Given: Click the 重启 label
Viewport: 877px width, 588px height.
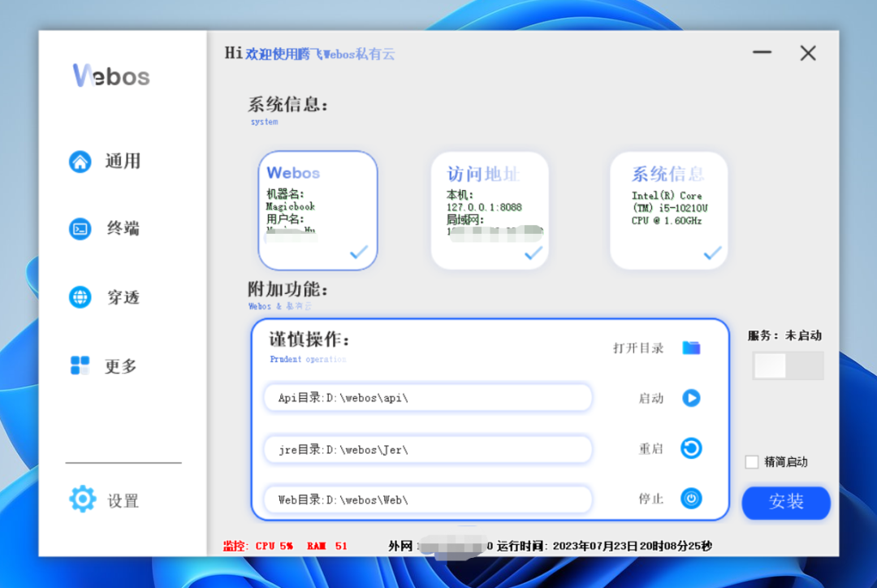Looking at the screenshot, I should [x=651, y=448].
